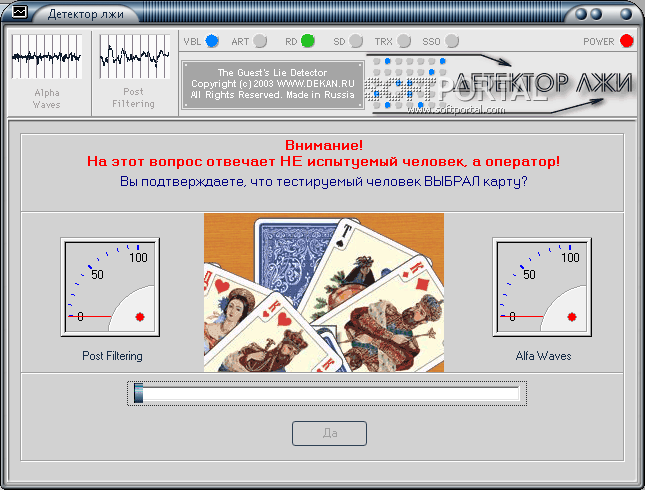The width and height of the screenshot is (645, 490).
Task: Click the Post Filtering gauge meter
Action: click(110, 287)
